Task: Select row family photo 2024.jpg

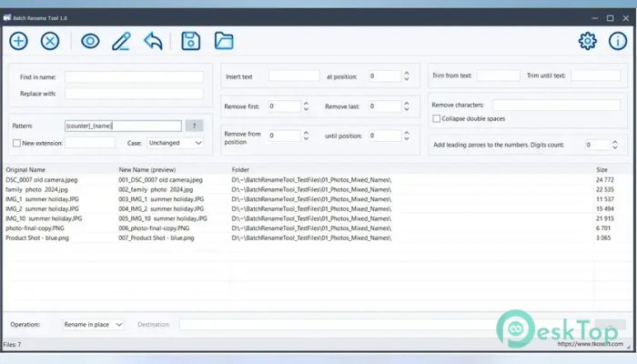Action: click(318, 189)
